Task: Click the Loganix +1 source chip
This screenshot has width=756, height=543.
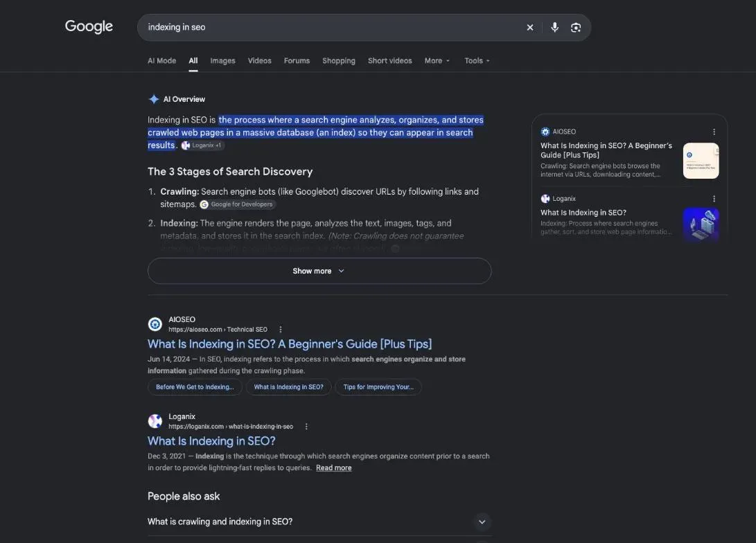Action: [202, 145]
